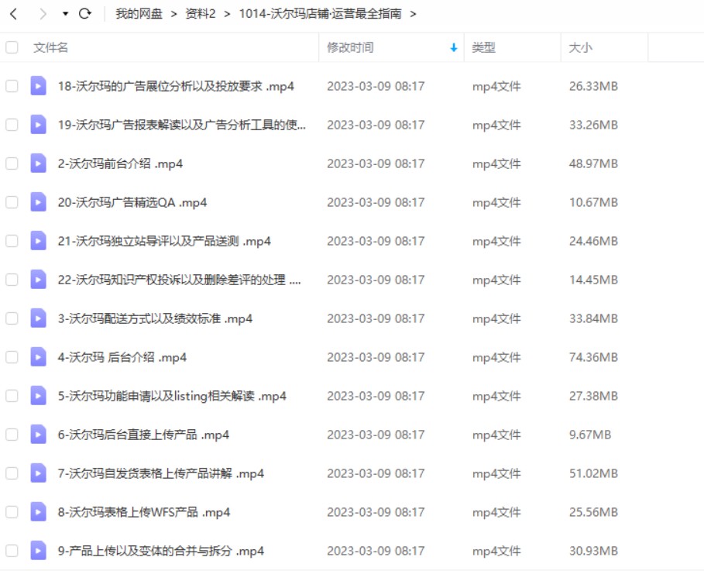Select file name 9-产品上传以及变体的合并与拆分 .mp4
The height and width of the screenshot is (588, 704).
161,551
